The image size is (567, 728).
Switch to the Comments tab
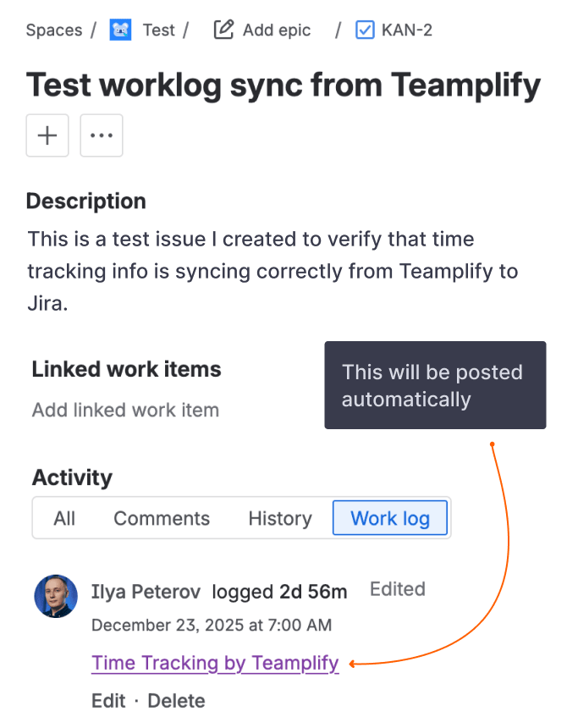click(162, 518)
